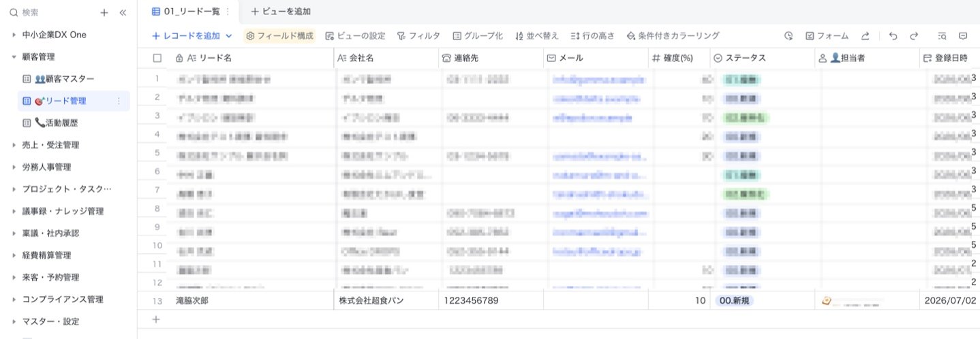The height and width of the screenshot is (339, 980).
Task: Open the more options dots beside リード管理
Action: [x=119, y=101]
